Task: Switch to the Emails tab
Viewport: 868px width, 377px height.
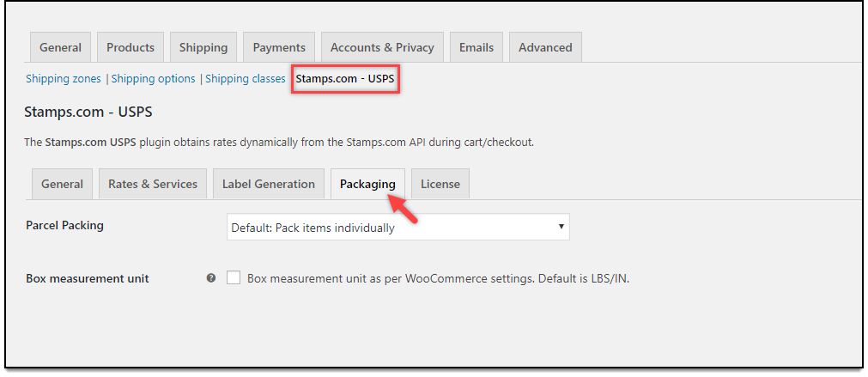Action: [476, 47]
